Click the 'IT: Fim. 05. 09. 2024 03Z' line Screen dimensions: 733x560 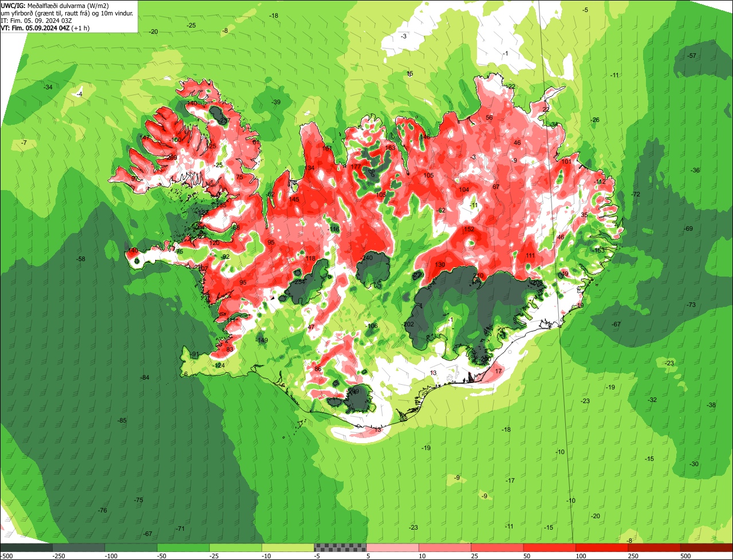(37, 20)
